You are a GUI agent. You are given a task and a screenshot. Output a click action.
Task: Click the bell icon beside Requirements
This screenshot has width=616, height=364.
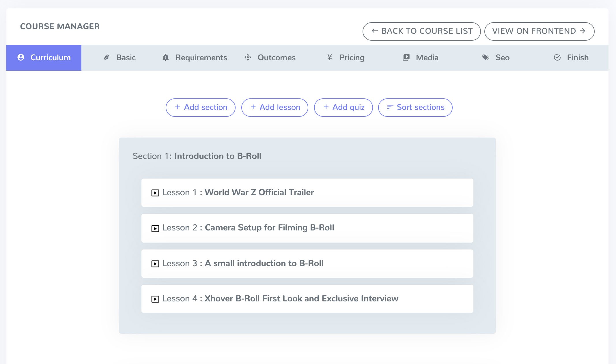(166, 57)
